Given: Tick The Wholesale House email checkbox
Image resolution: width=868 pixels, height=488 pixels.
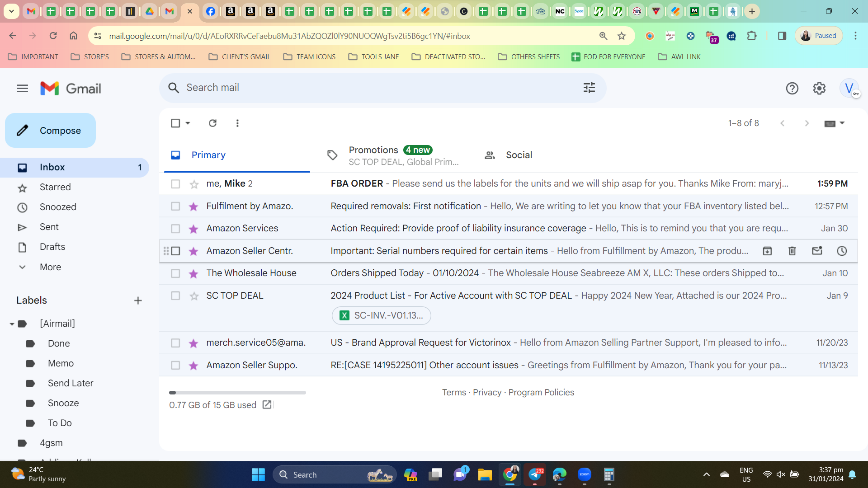Looking at the screenshot, I should pos(175,273).
